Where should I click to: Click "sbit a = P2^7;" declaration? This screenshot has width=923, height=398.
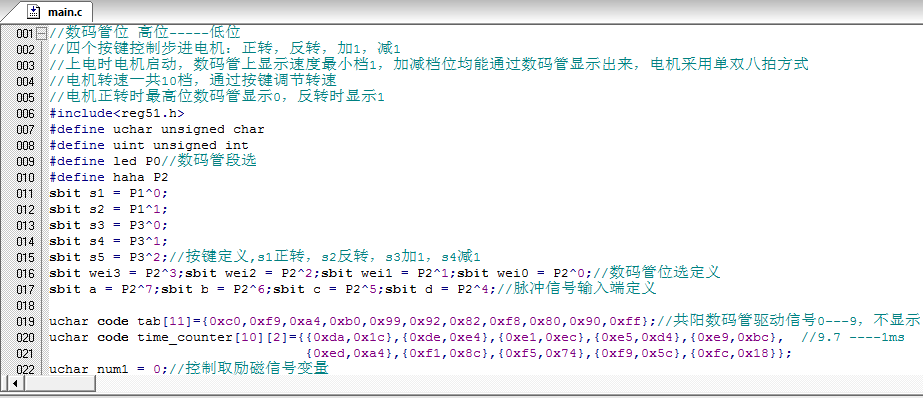105,289
